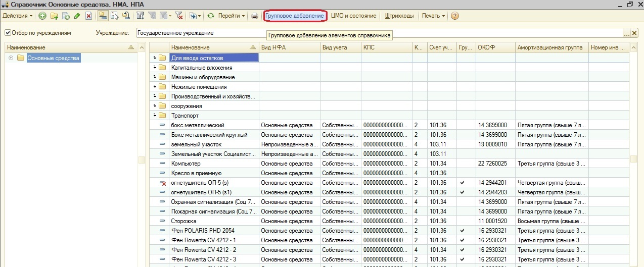Sort by Наименование column header in table
The height and width of the screenshot is (267, 644).
coord(214,47)
